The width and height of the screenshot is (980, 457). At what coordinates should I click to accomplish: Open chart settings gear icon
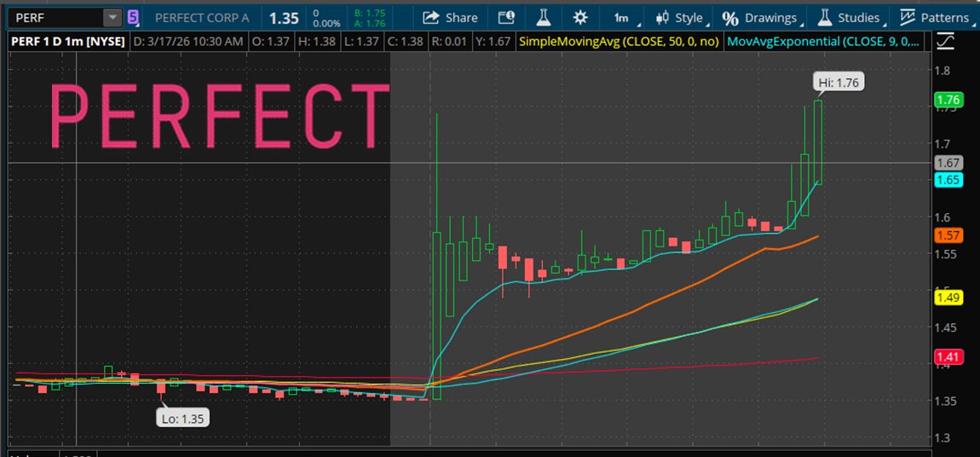(x=580, y=18)
